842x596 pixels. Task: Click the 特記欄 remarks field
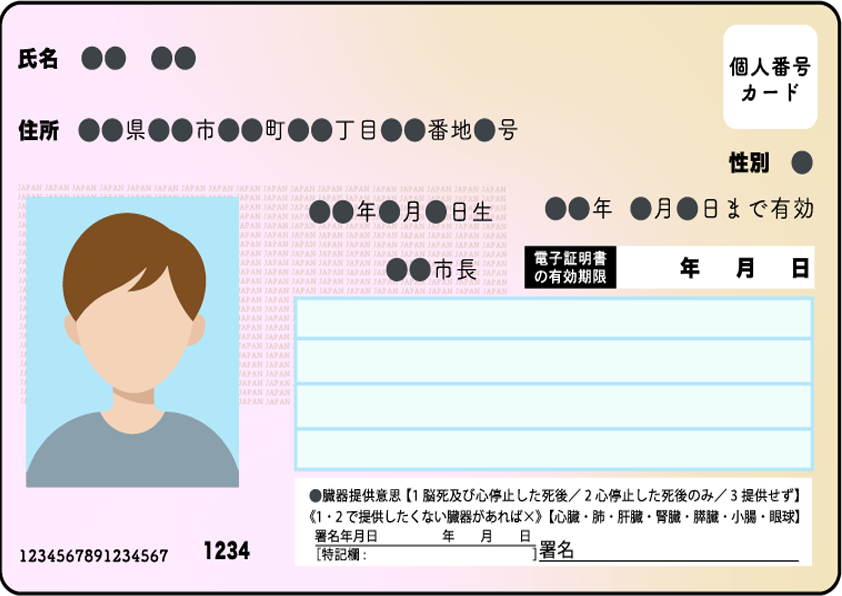425,554
